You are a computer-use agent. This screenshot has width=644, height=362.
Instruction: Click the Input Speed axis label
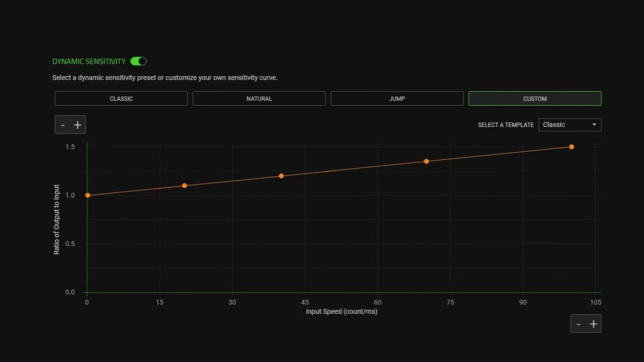(x=341, y=312)
